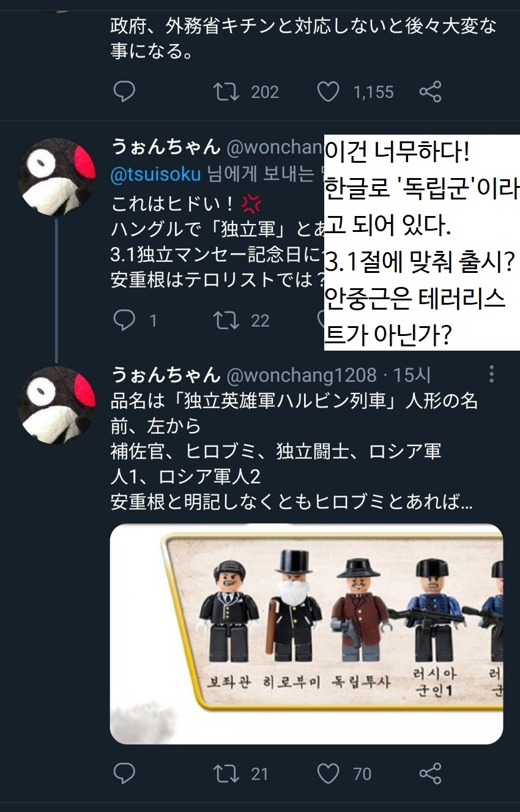Retweet the tweet showing 202 retweets
This screenshot has width=520, height=812.
click(x=226, y=92)
